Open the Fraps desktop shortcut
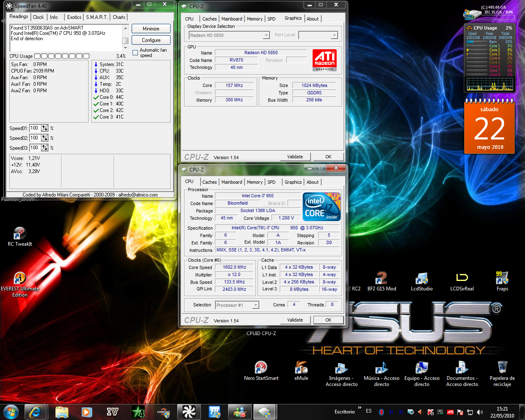The image size is (525, 420). 502,278
